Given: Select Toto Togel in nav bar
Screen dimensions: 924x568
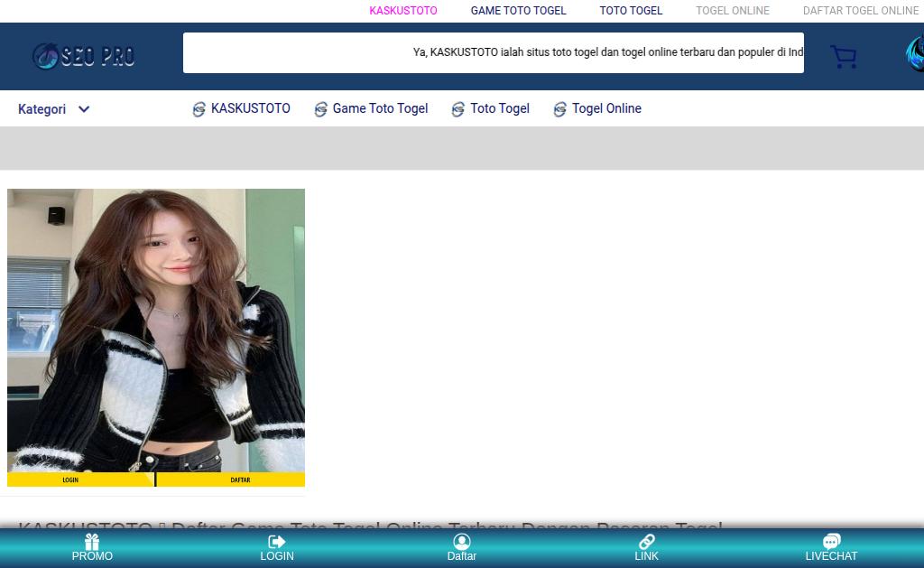Looking at the screenshot, I should pyautogui.click(x=500, y=108).
